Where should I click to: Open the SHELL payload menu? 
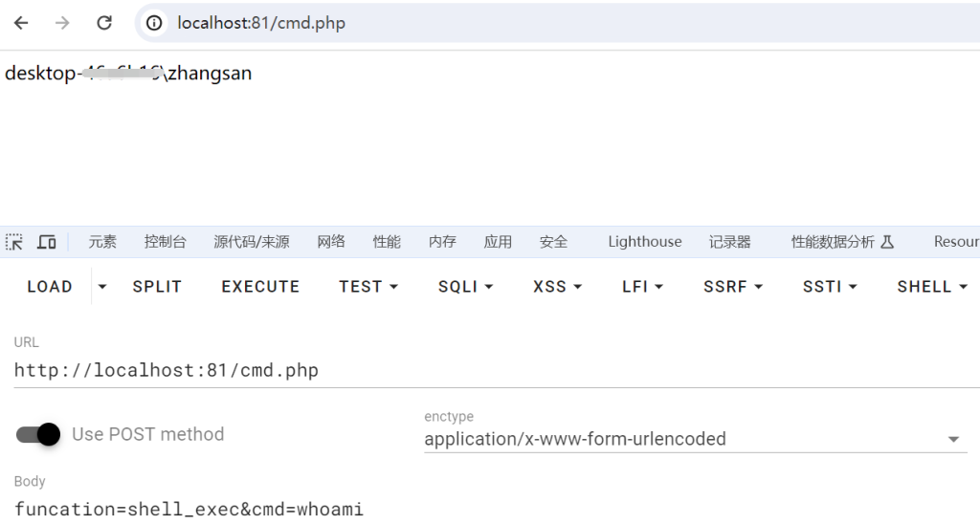pyautogui.click(x=932, y=287)
